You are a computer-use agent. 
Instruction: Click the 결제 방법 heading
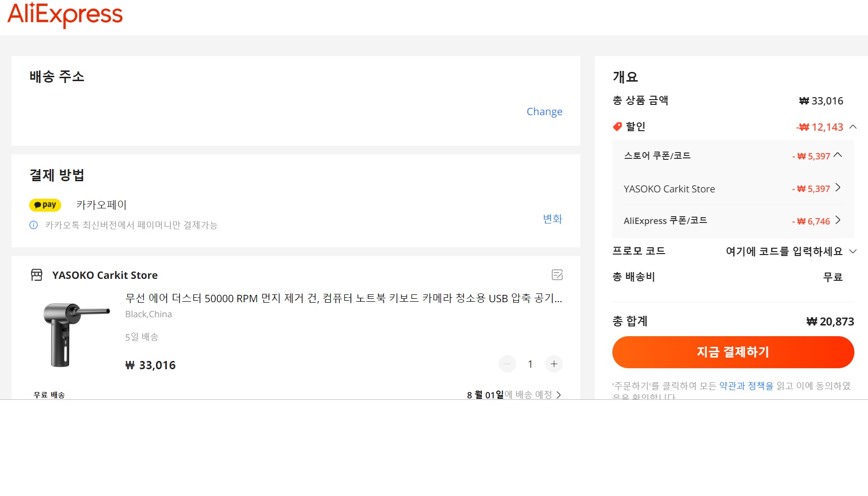tap(57, 175)
